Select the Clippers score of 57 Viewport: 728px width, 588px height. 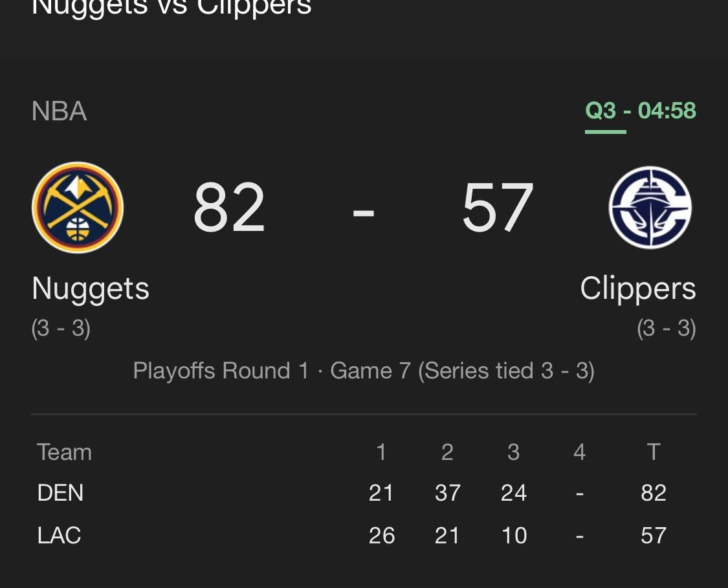[498, 208]
